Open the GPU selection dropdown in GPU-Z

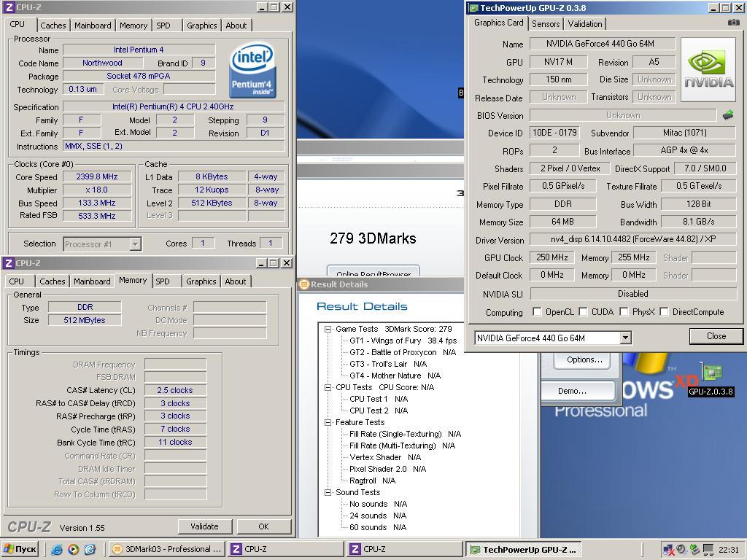625,338
